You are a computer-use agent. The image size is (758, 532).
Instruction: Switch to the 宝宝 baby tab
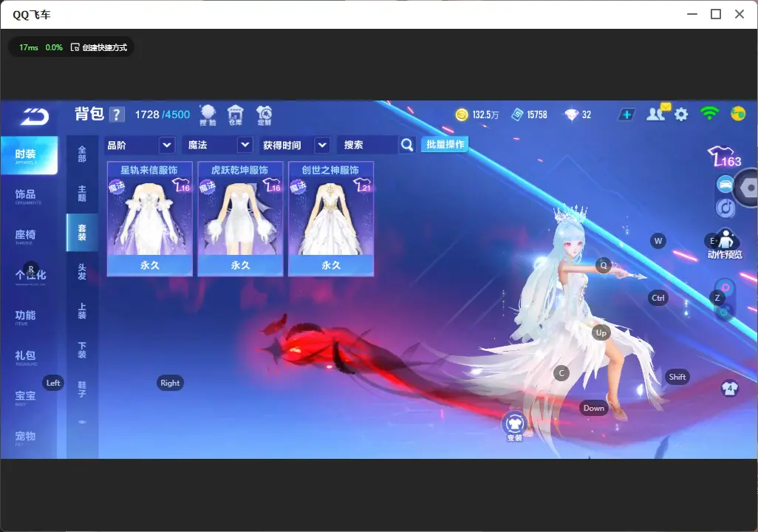[x=26, y=397]
